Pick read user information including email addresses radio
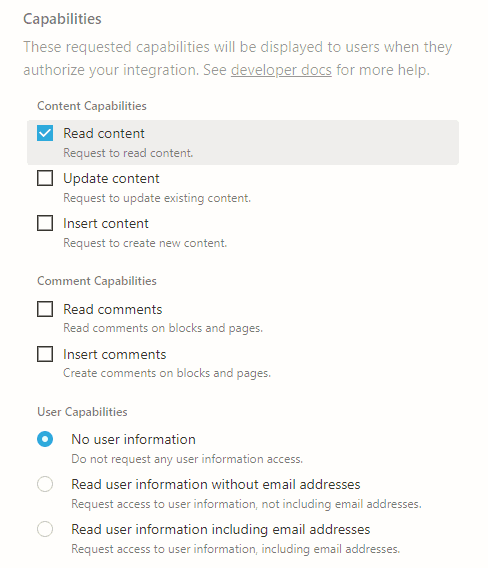This screenshot has width=488, height=568. (45, 529)
